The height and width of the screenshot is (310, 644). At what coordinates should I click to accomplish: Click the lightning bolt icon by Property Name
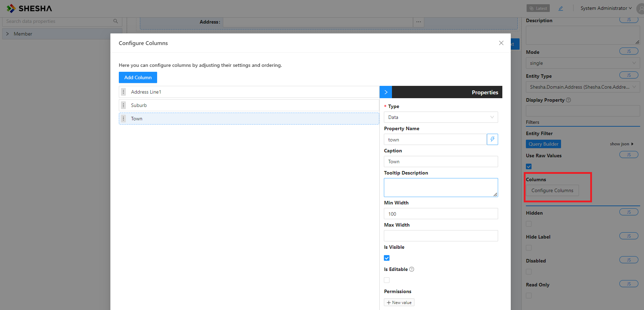pyautogui.click(x=492, y=139)
